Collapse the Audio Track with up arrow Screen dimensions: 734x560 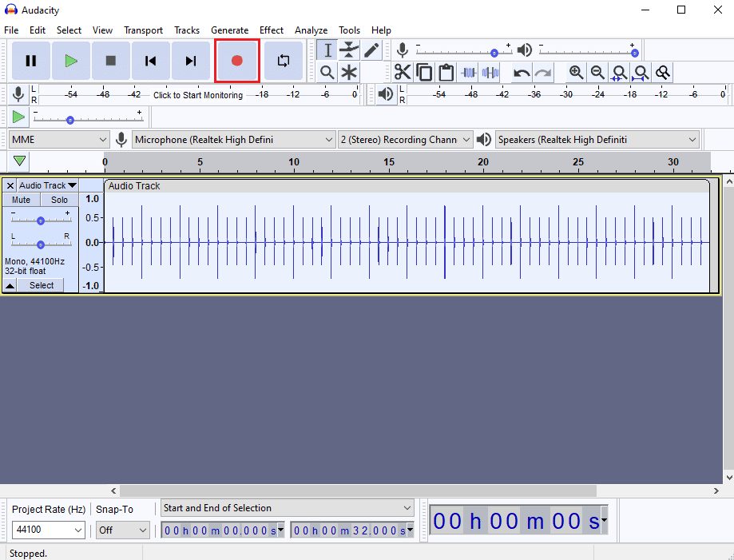click(10, 285)
